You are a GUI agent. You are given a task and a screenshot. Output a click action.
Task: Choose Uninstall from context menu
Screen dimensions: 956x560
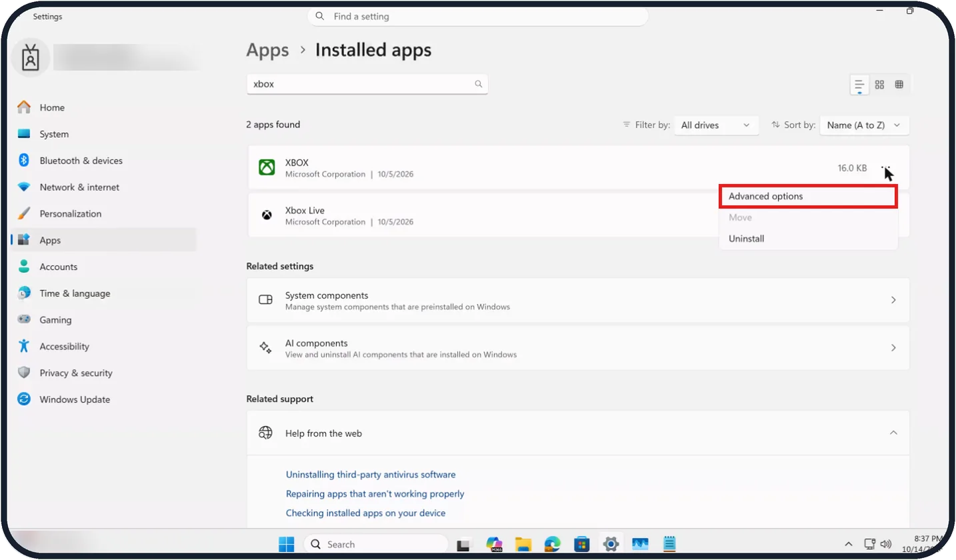tap(808, 239)
